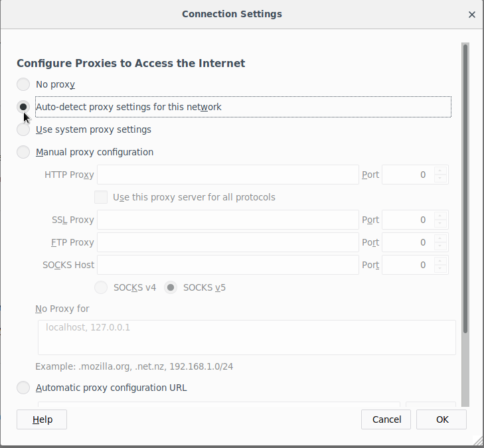This screenshot has width=484, height=448.
Task: Choose Use system proxy settings option
Action: coord(23,129)
